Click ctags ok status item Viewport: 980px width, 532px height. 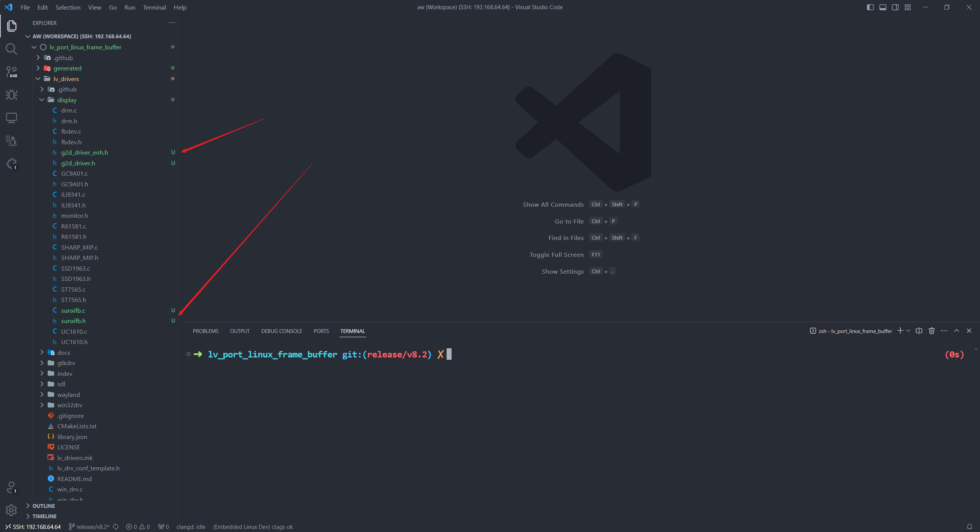click(253, 527)
